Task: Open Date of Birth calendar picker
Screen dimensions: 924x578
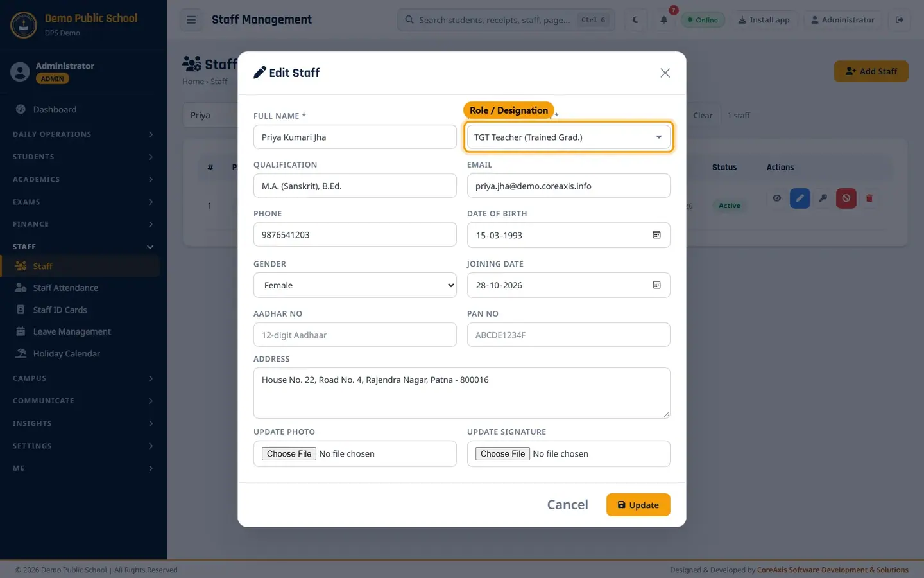Action: [x=656, y=235]
